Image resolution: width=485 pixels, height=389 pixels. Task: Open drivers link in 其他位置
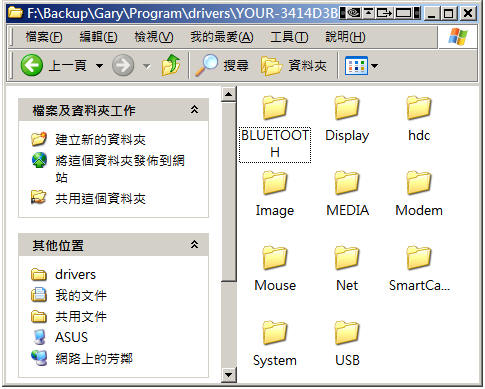click(x=75, y=274)
